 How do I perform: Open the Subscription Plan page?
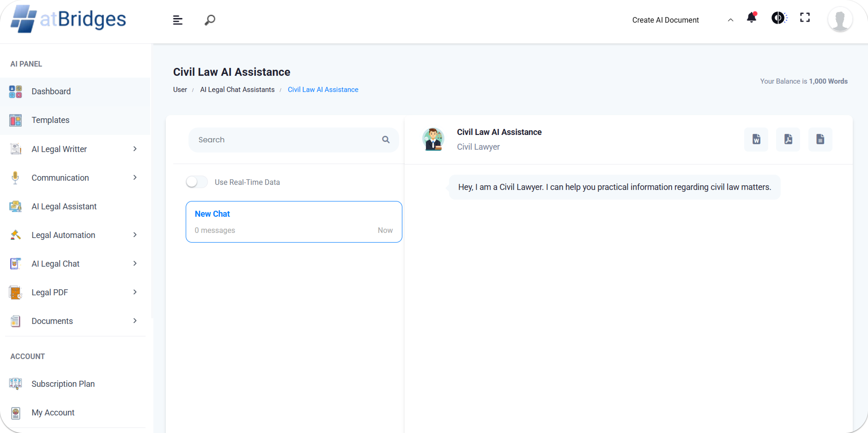click(63, 384)
